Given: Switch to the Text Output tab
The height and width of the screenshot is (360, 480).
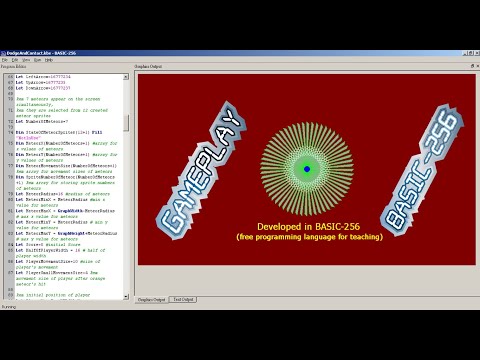Looking at the screenshot, I should pos(183,300).
